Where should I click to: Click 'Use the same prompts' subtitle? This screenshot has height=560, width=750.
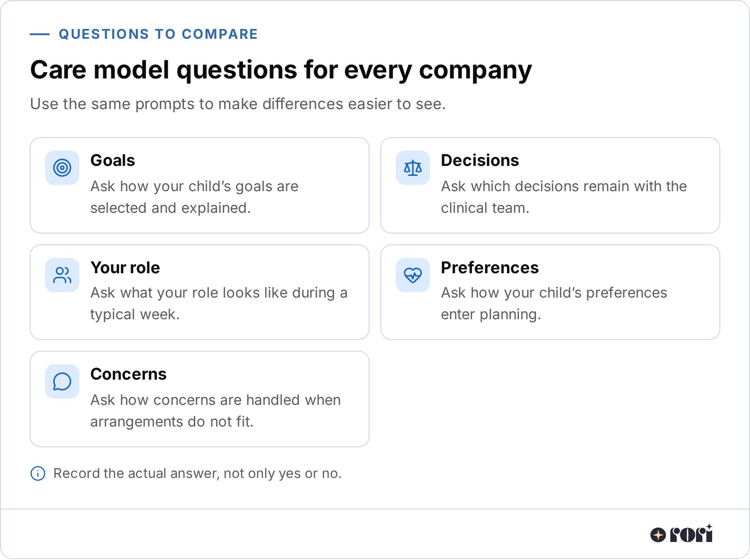pyautogui.click(x=238, y=104)
